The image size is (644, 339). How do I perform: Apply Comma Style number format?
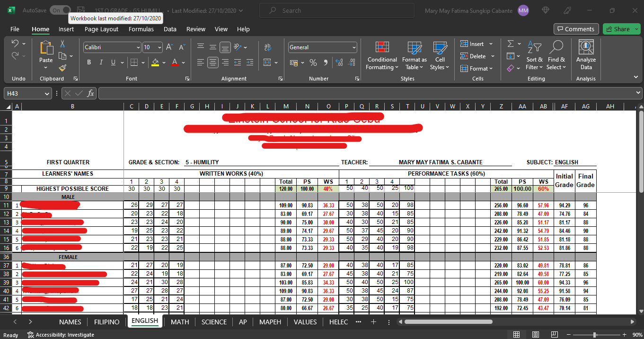click(326, 62)
